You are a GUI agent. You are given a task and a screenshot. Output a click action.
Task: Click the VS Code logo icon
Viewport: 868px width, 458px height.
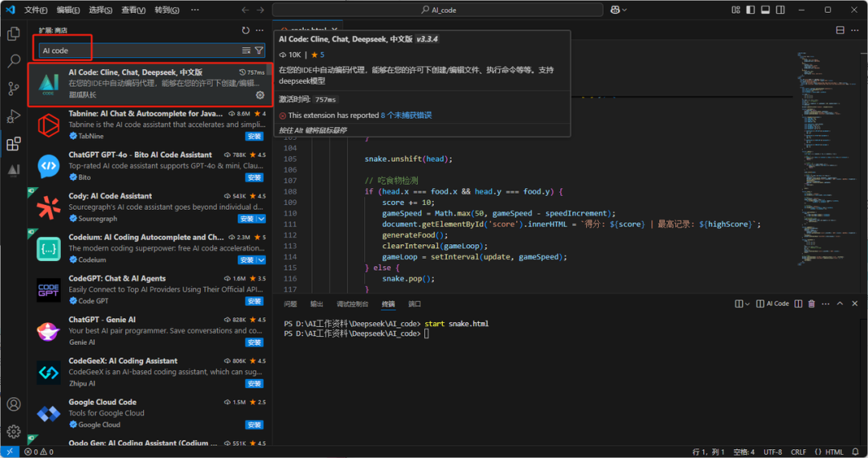10,10
